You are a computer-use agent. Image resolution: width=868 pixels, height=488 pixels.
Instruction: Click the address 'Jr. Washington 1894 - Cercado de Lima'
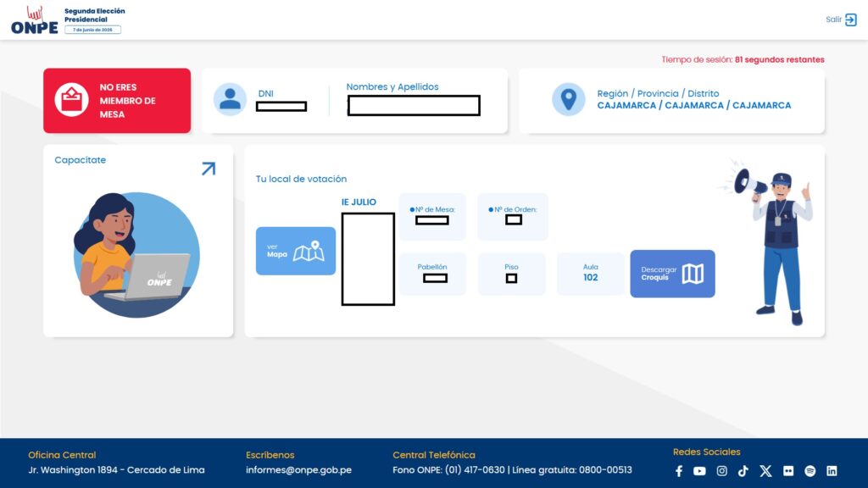coord(116,469)
